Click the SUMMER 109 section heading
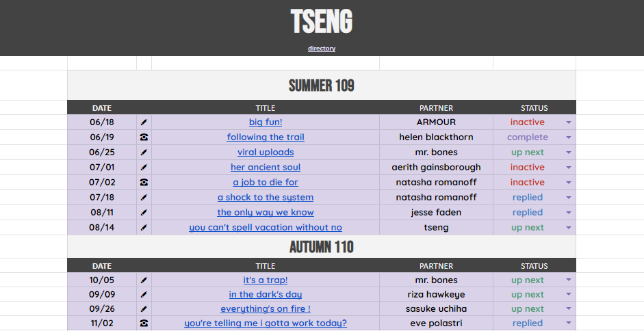Screen dimensions: 644x331 pyautogui.click(x=322, y=86)
